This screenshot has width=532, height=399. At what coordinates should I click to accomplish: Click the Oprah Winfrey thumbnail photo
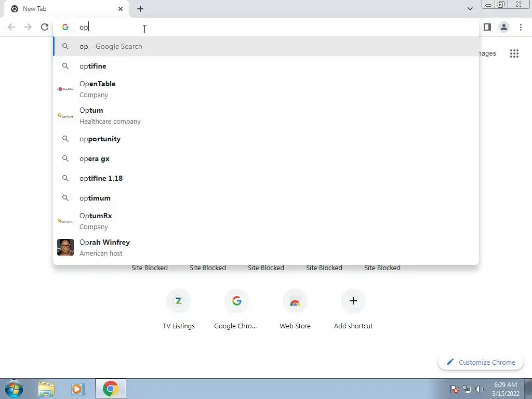[65, 247]
